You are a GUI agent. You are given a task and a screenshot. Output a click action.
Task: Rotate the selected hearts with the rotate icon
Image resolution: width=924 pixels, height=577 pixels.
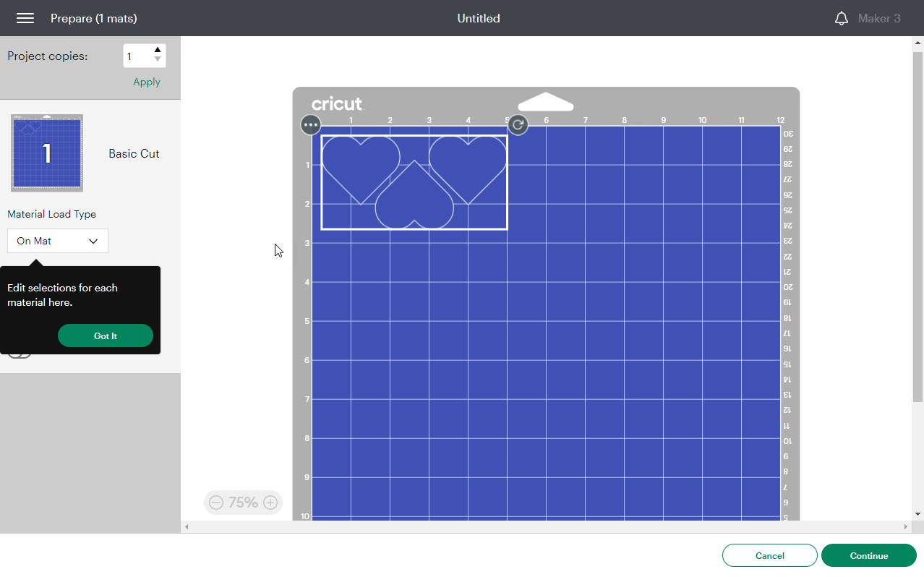click(x=518, y=124)
